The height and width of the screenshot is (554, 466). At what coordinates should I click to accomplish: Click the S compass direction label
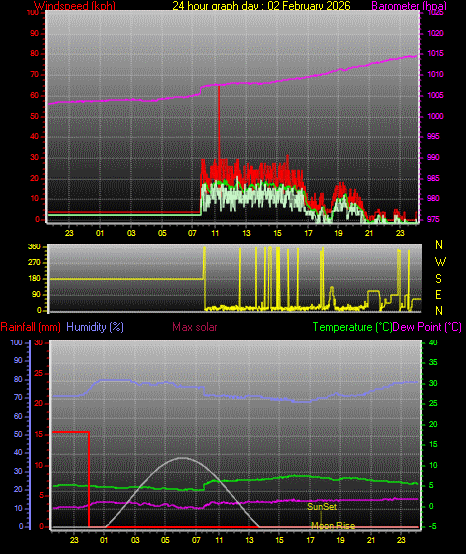pyautogui.click(x=438, y=279)
